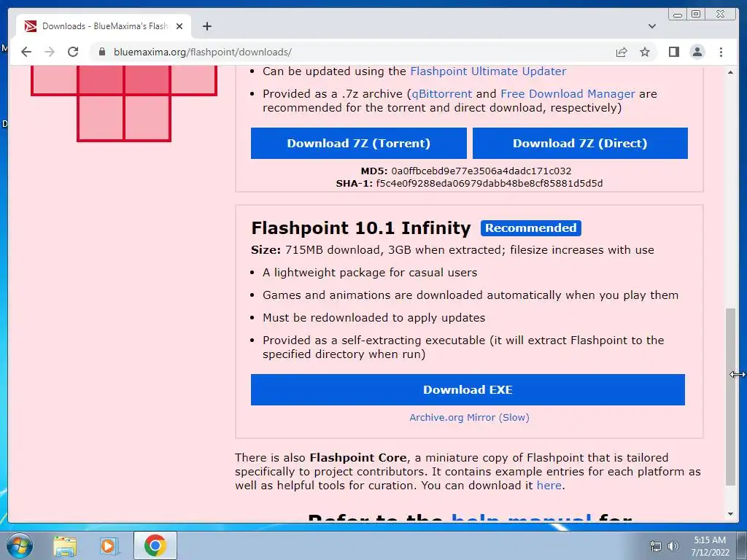The height and width of the screenshot is (560, 747).
Task: Click the blue Recommended badge
Action: [x=531, y=228]
